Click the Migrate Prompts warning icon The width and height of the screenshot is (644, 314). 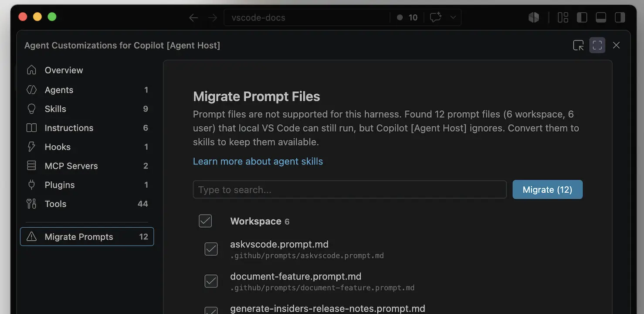(31, 236)
